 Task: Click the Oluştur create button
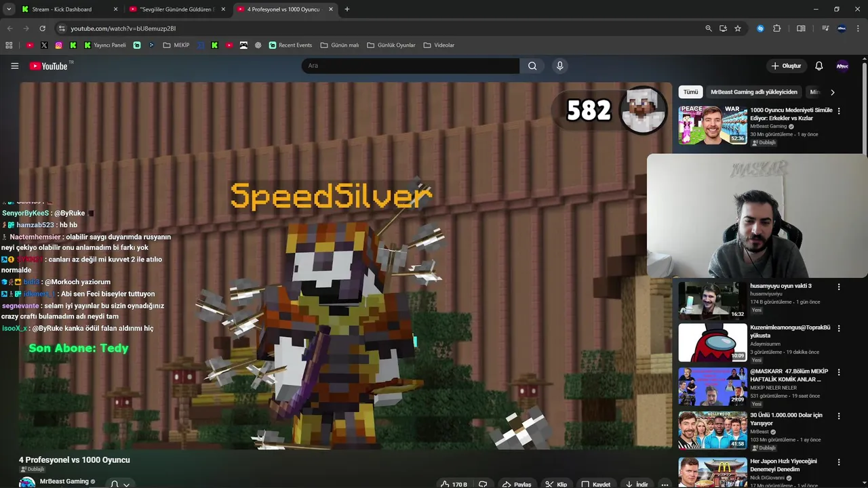coord(786,66)
